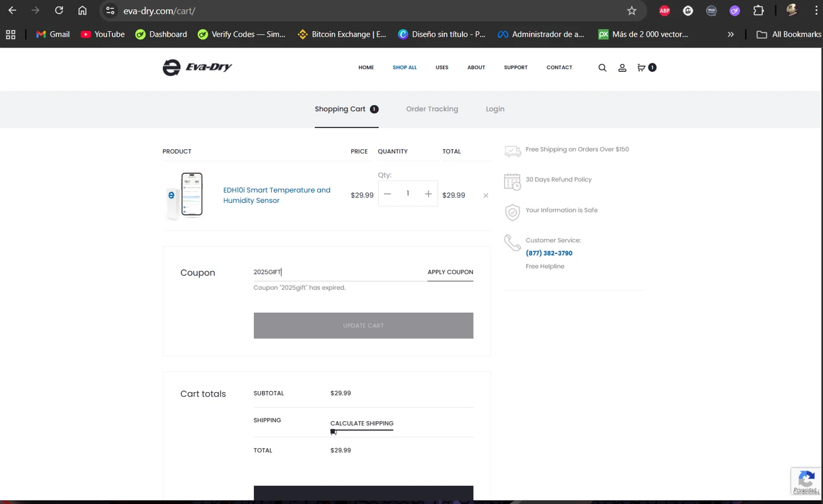This screenshot has width=823, height=504.
Task: Open the SUPPORT menu item
Action: click(x=516, y=67)
